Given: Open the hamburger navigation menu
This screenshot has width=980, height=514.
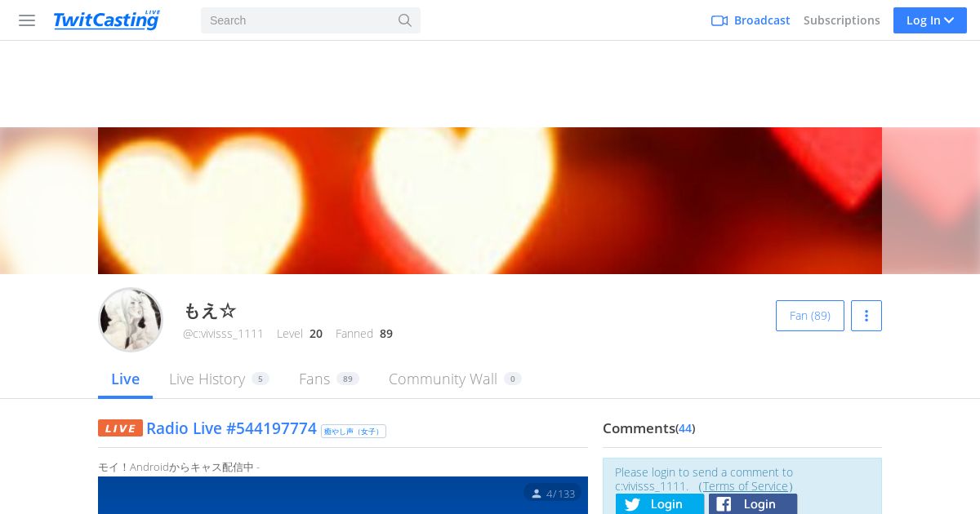Looking at the screenshot, I should click(x=27, y=20).
